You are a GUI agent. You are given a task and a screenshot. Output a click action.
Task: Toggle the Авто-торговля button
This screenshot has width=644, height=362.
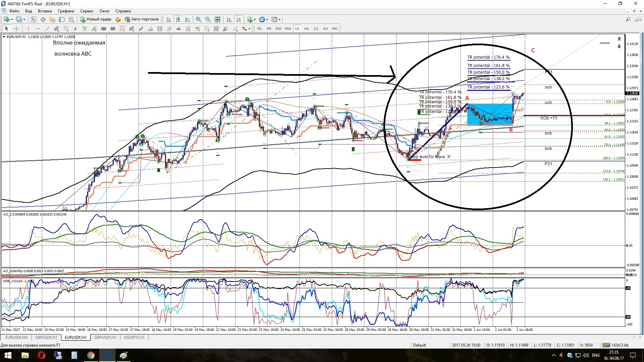click(142, 19)
